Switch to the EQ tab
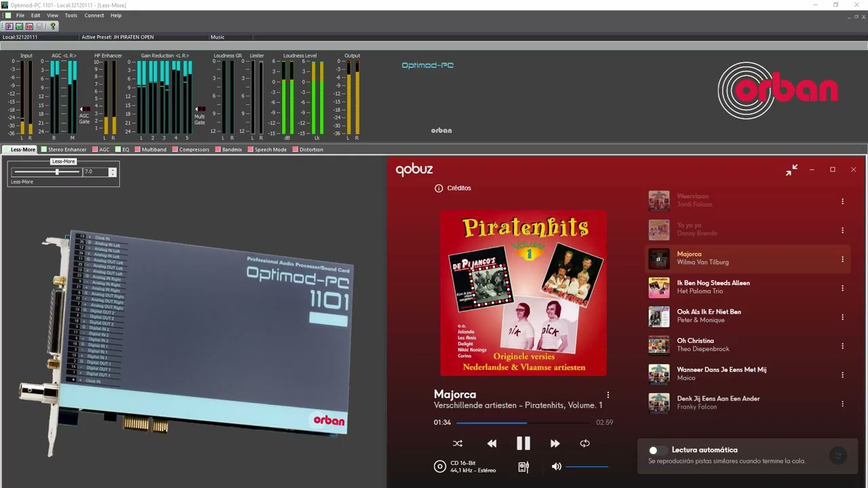Screen dimensions: 868x488 [123, 149]
